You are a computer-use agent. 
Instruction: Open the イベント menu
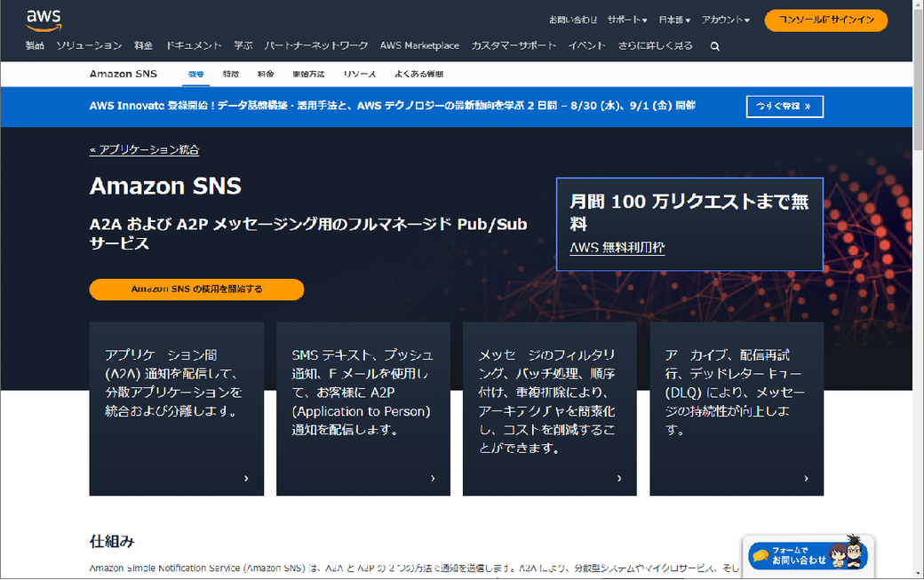586,45
